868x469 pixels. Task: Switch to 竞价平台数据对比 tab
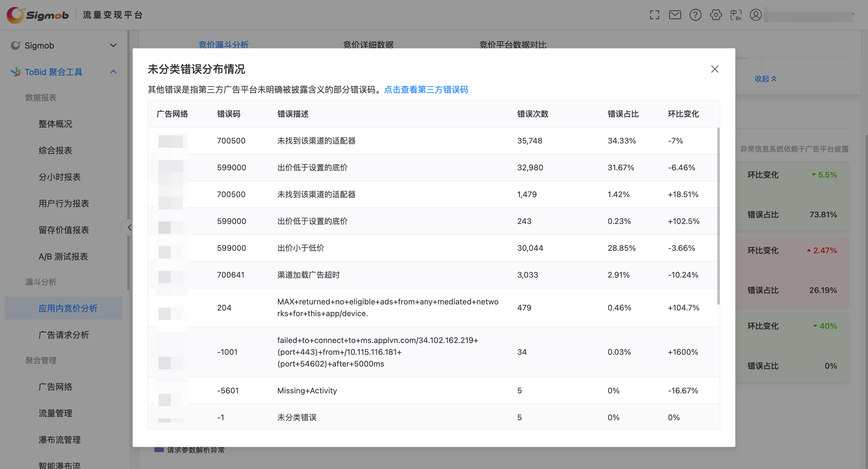coord(512,45)
